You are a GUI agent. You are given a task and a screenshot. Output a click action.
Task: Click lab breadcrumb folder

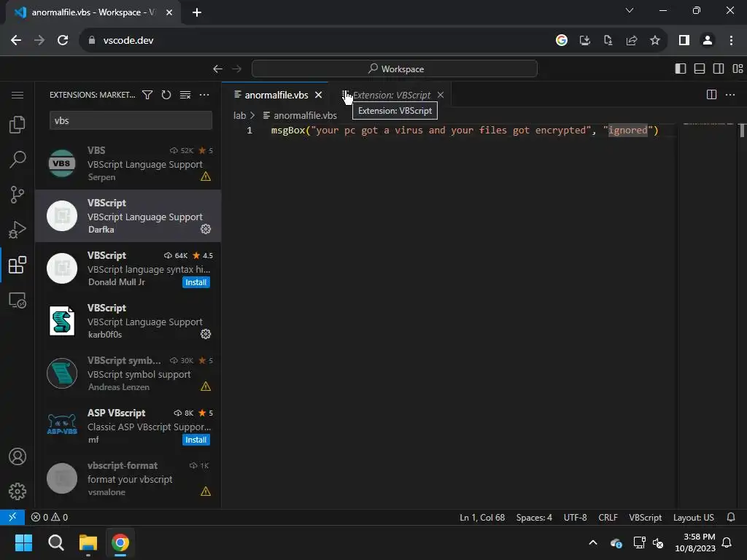coord(239,115)
